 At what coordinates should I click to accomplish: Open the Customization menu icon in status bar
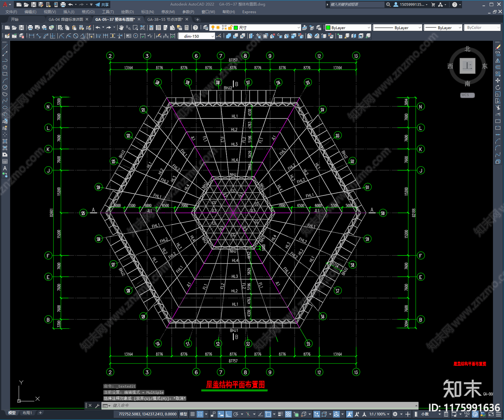[x=499, y=414]
